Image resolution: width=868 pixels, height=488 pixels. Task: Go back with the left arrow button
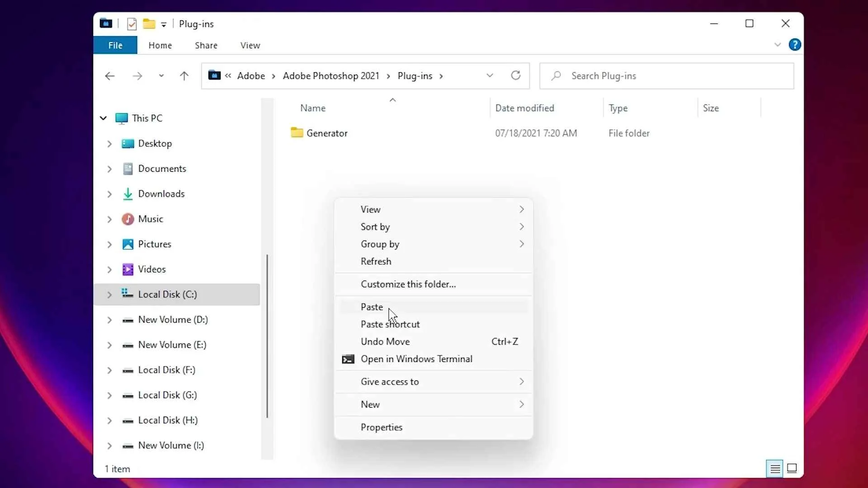pos(110,76)
